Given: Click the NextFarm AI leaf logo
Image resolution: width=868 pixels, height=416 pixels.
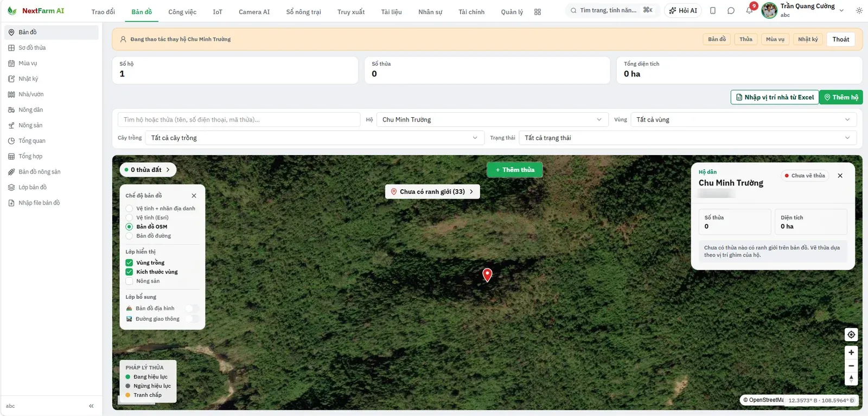Looking at the screenshot, I should pos(12,10).
